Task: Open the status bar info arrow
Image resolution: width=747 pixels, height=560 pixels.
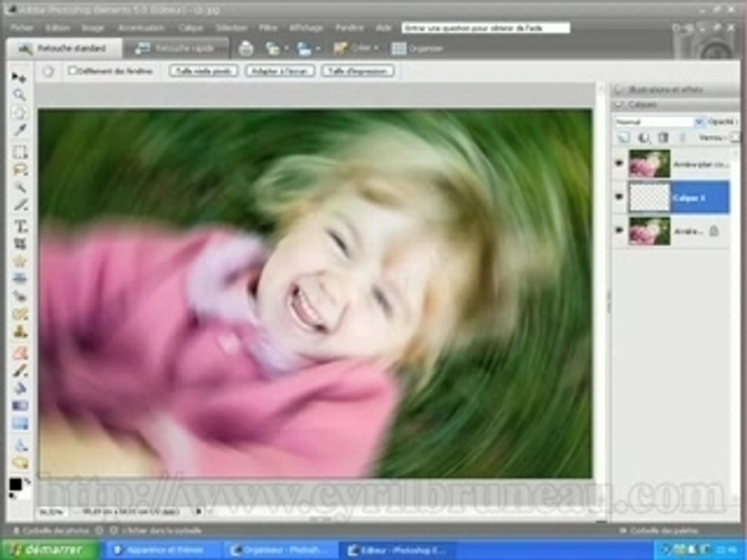Action: point(198,512)
